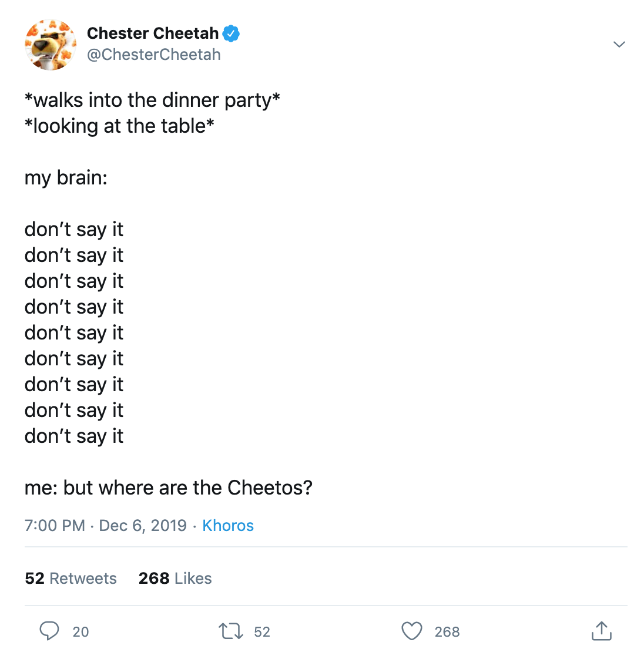Click the "walks into the dinner party" line
The image size is (644, 659).
click(152, 100)
